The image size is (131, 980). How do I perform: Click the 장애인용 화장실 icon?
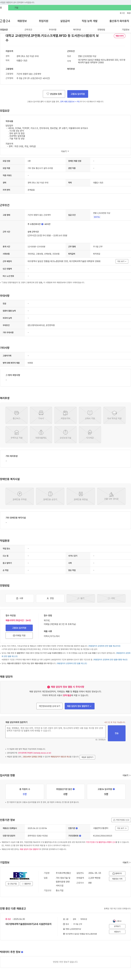pyautogui.click(x=81, y=496)
